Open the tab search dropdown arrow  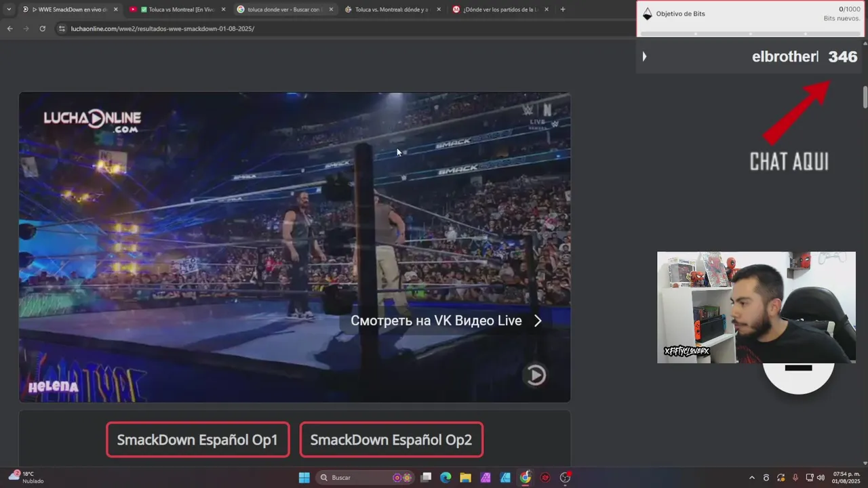click(9, 9)
